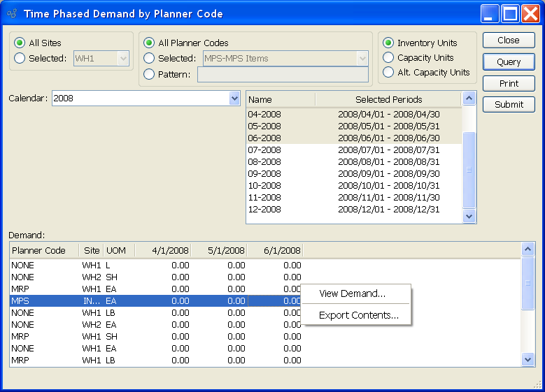Select the All Sites radio option
This screenshot has width=545, height=392.
point(20,43)
